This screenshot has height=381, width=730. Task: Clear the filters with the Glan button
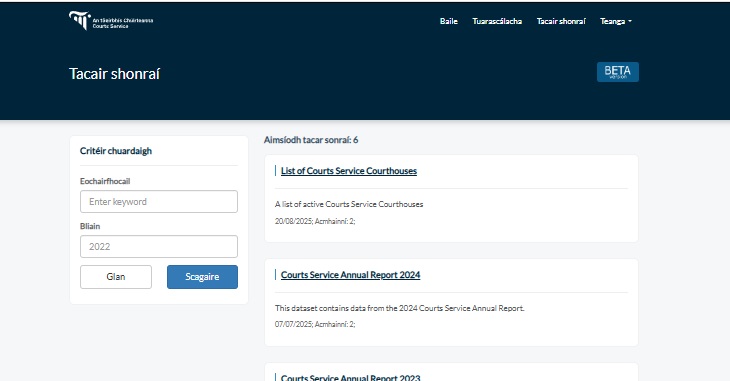click(x=116, y=277)
